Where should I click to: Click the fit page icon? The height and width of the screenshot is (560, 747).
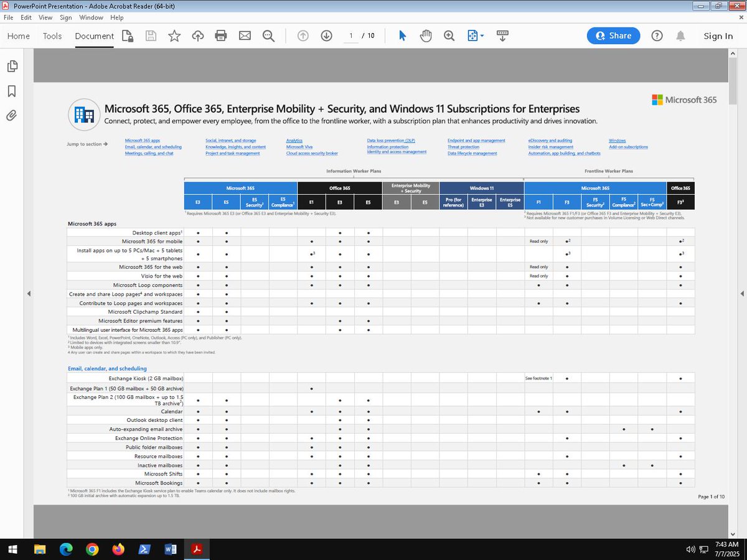(x=472, y=35)
